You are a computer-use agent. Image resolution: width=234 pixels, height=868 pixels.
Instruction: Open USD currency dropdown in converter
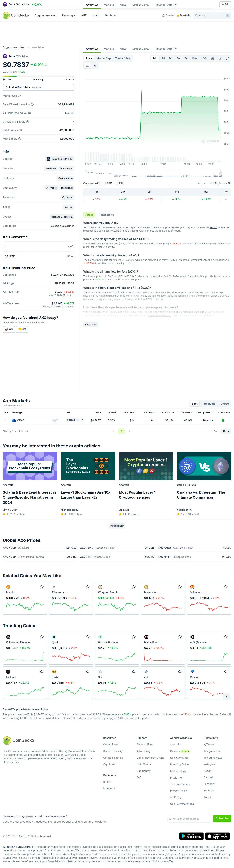point(69,256)
